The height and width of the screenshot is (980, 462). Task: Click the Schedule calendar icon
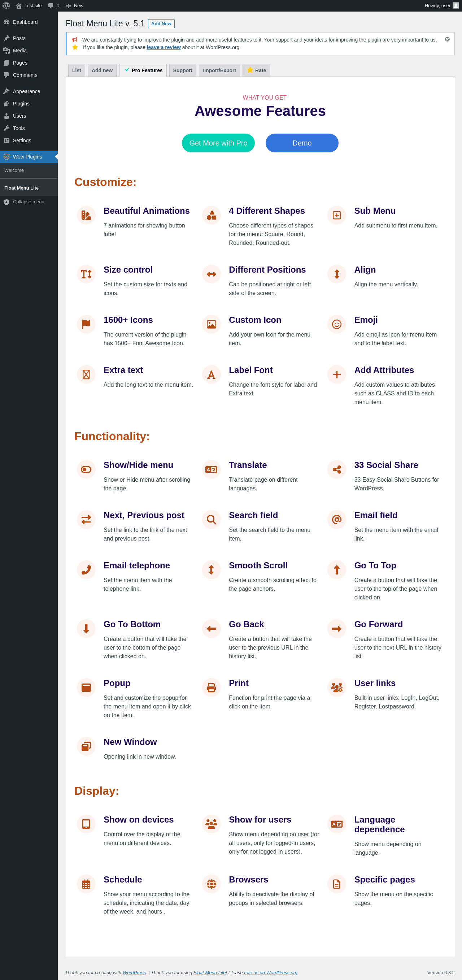[86, 884]
